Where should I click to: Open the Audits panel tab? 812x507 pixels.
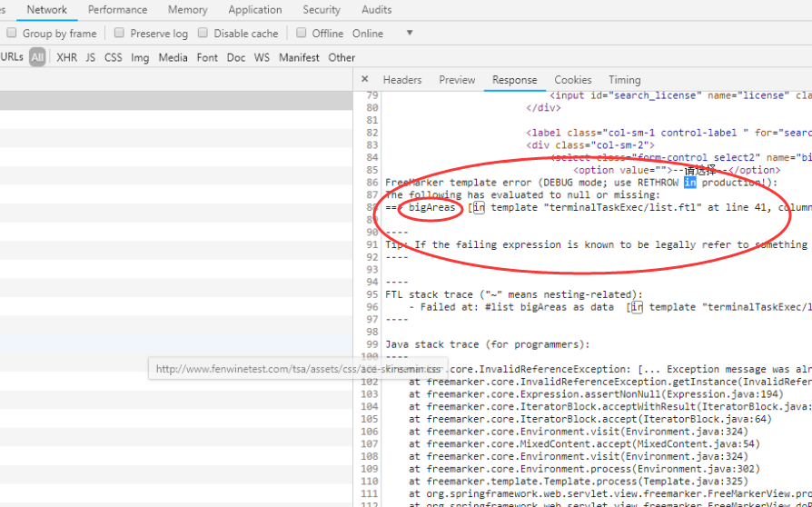point(377,10)
